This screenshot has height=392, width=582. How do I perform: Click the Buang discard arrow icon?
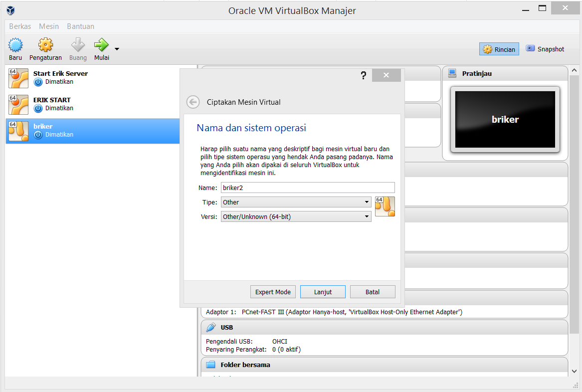click(78, 45)
